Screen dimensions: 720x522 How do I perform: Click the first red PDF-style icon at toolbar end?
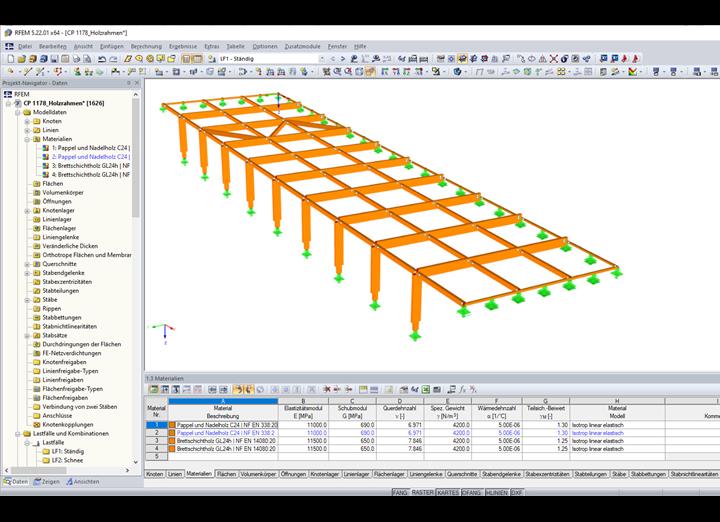coord(625,59)
